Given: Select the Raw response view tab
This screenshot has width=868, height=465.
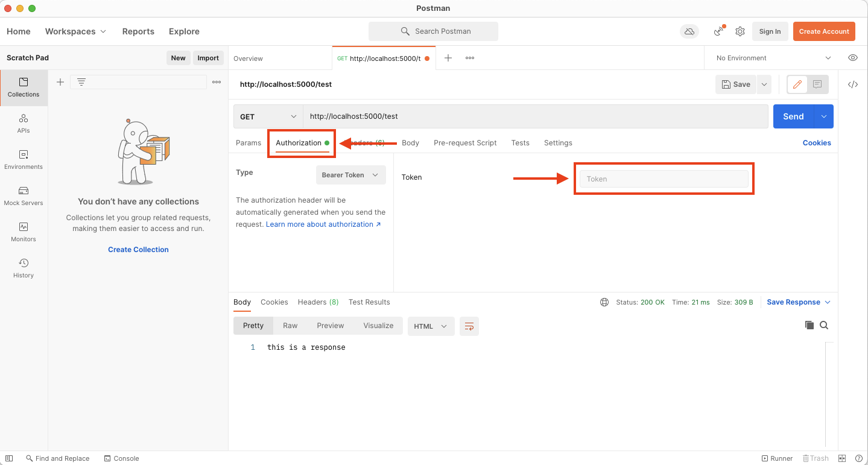Looking at the screenshot, I should point(290,326).
